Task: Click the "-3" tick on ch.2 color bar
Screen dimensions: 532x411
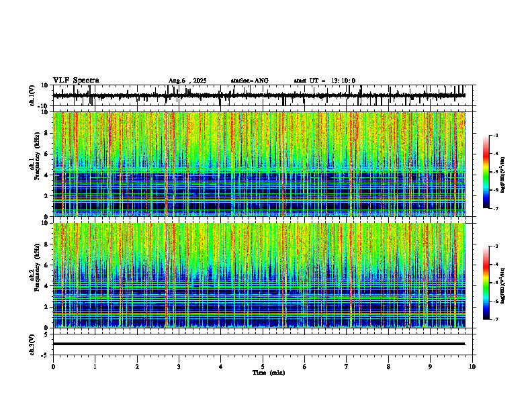Action: click(x=496, y=246)
